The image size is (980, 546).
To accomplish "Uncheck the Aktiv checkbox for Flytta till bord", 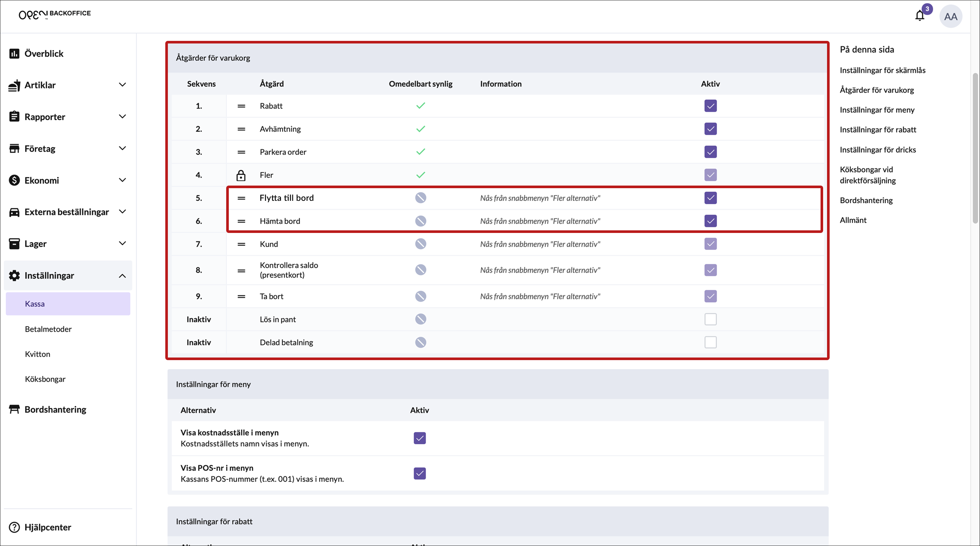I will (710, 198).
